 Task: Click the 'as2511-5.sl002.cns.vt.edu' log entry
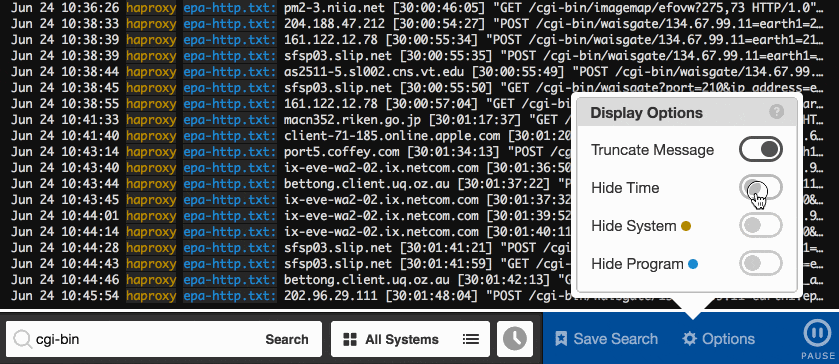click(x=554, y=72)
